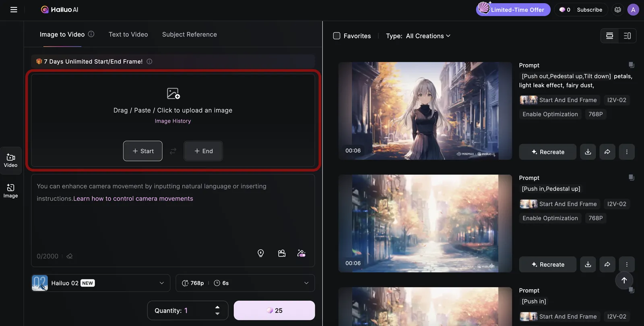Play the autumn street video thumbnail
The width and height of the screenshot is (644, 326).
coord(425,223)
